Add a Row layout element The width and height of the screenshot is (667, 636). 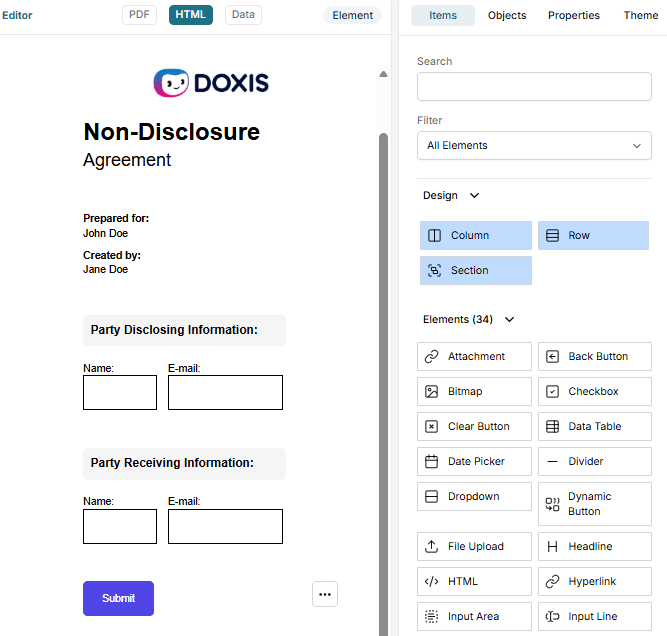593,235
